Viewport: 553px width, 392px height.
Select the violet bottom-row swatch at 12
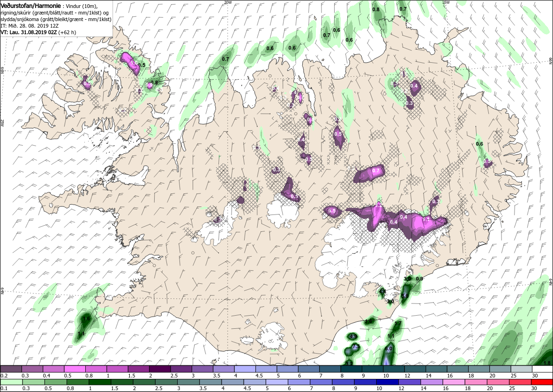point(409,383)
